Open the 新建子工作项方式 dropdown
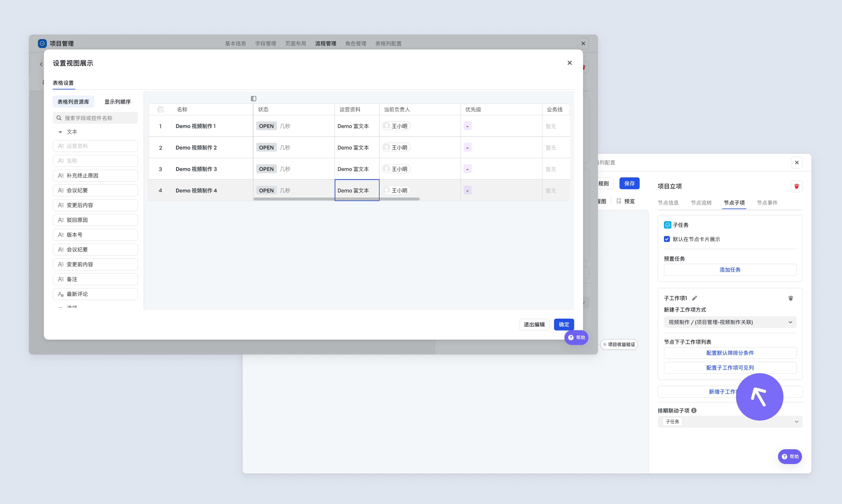Viewport: 842px width, 504px height. pos(730,322)
